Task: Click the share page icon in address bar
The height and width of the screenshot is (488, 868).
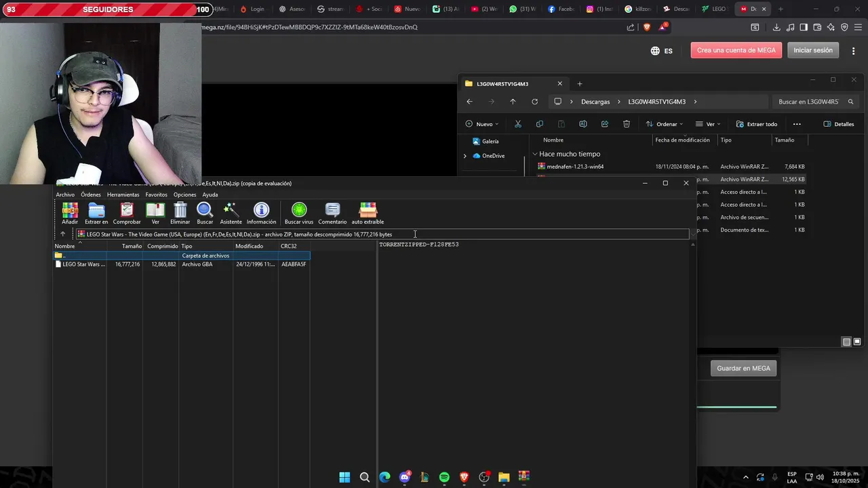Action: point(631,27)
